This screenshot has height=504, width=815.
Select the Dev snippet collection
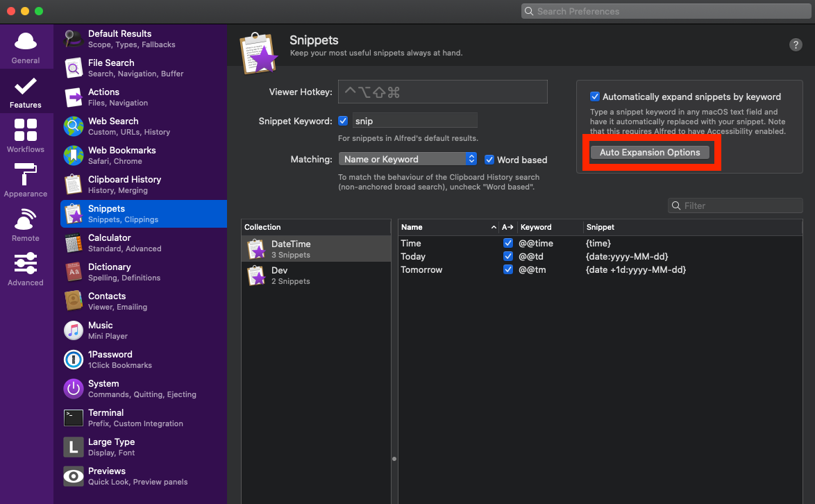[x=316, y=276]
